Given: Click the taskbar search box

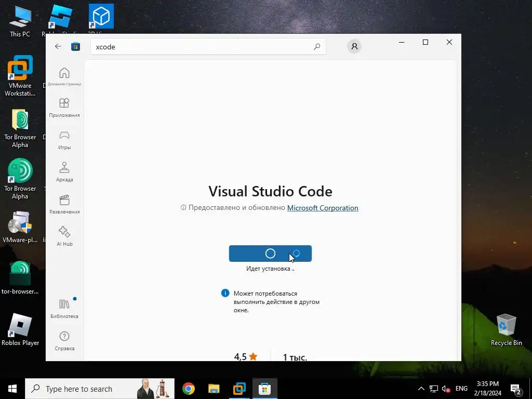Looking at the screenshot, I should click(100, 389).
